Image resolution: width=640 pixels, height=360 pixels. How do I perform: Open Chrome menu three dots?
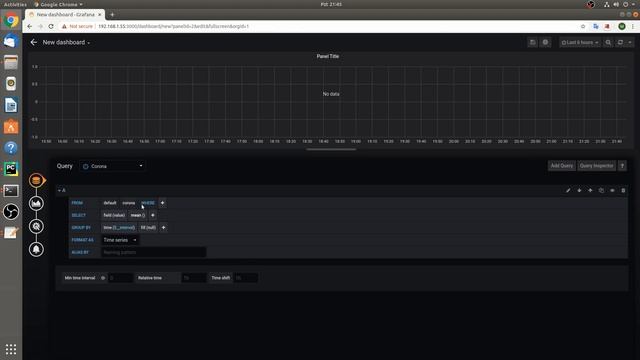(x=633, y=26)
